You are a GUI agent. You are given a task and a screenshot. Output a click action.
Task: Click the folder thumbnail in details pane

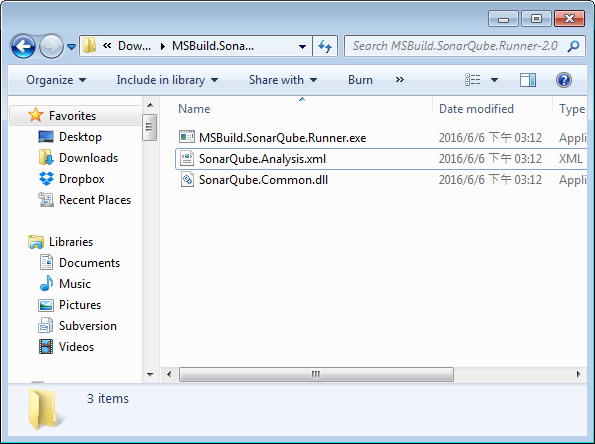click(46, 409)
